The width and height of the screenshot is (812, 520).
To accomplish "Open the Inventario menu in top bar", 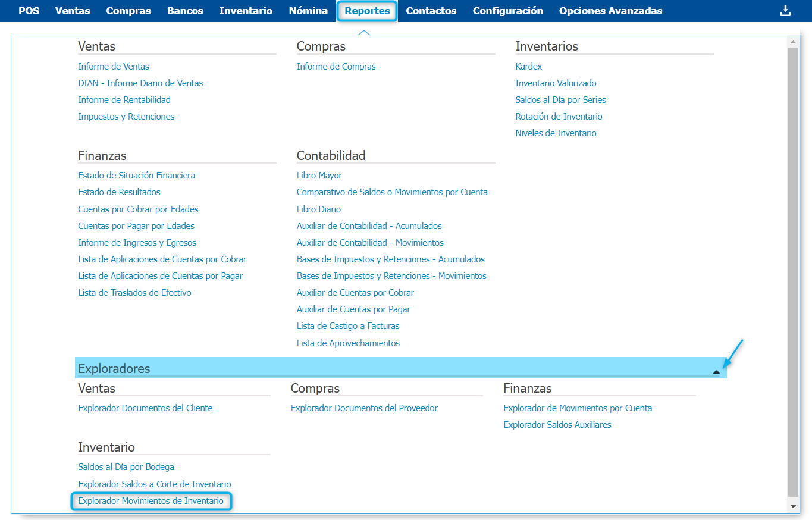I will [x=246, y=11].
